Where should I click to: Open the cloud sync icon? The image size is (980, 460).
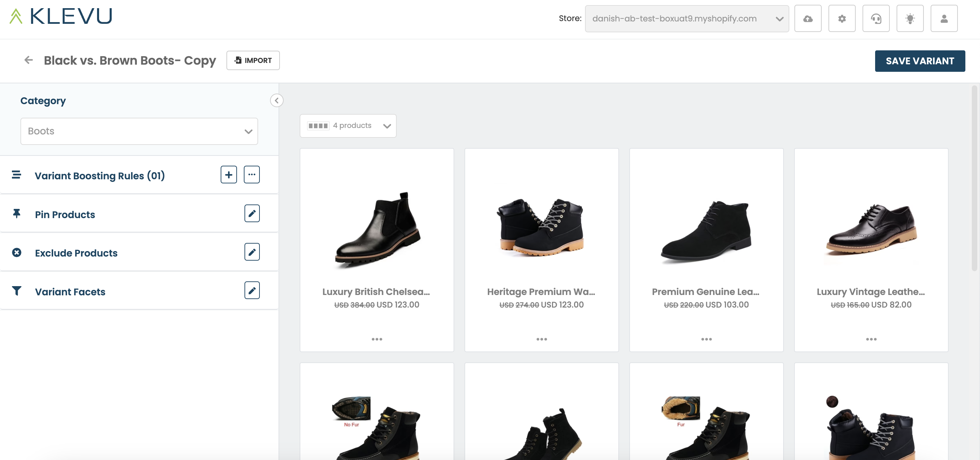coord(808,18)
